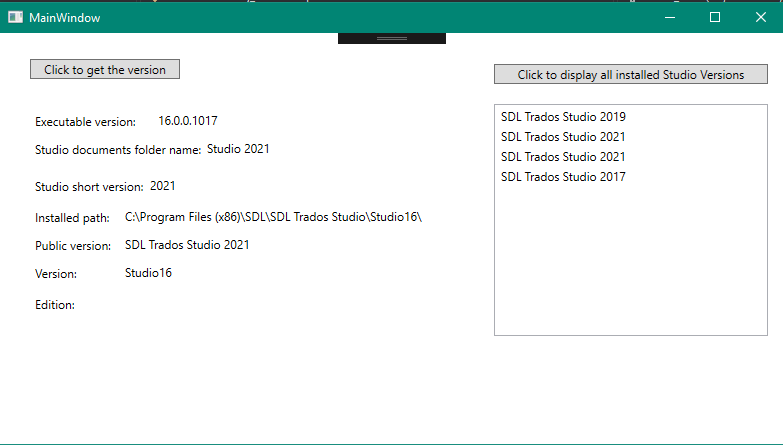This screenshot has height=445, width=783.
Task: Click the 'Executable version:' label
Action: click(x=85, y=122)
